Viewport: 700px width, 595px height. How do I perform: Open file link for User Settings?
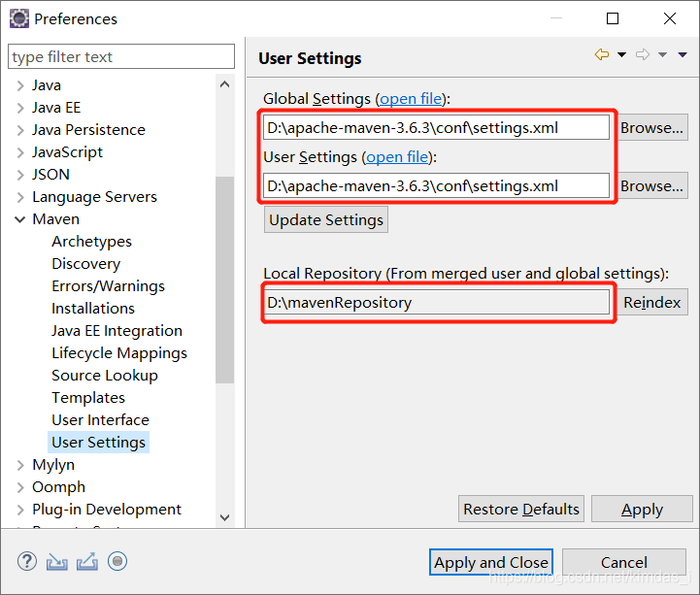coord(397,157)
